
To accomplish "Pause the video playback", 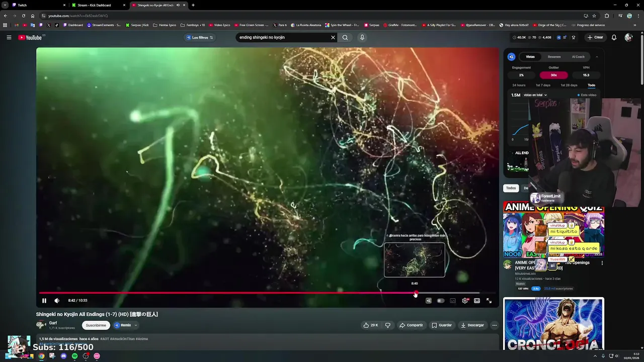I will click(x=44, y=301).
